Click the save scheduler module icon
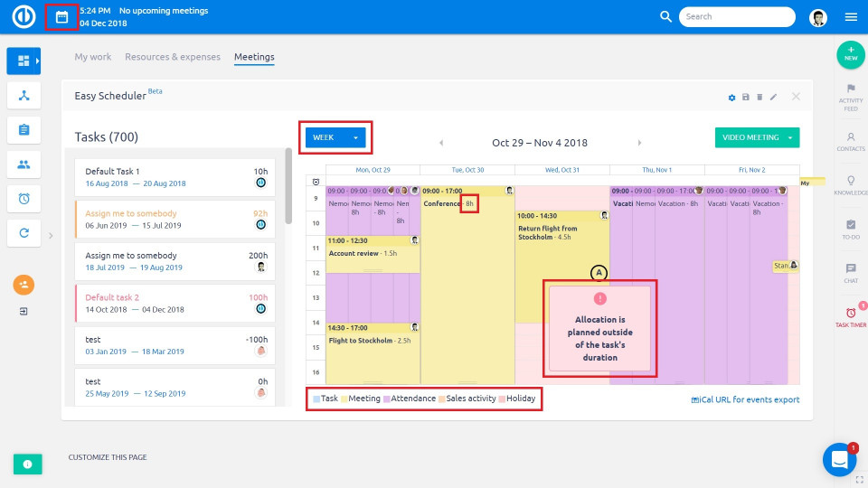Screen dimensions: 868x488 click(746, 97)
